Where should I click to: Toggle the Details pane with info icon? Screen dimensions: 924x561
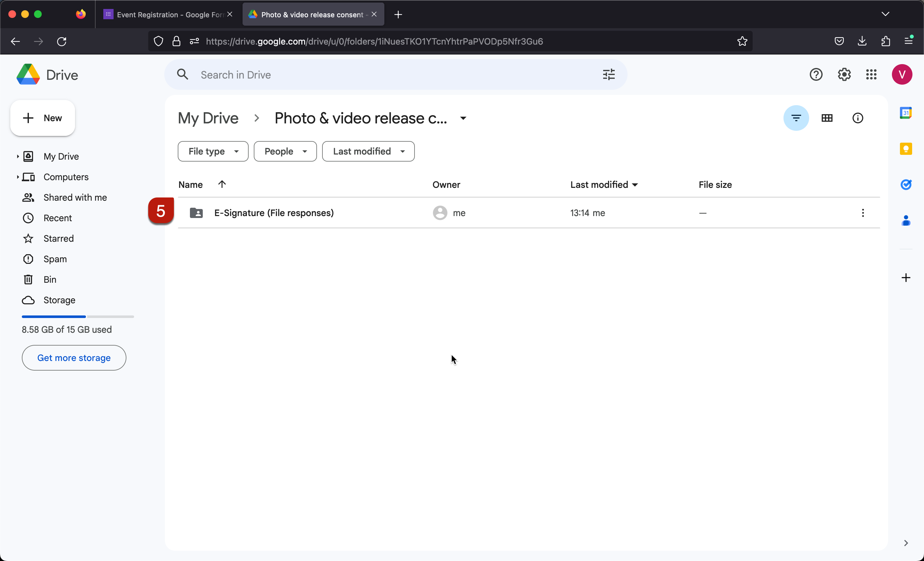point(858,118)
